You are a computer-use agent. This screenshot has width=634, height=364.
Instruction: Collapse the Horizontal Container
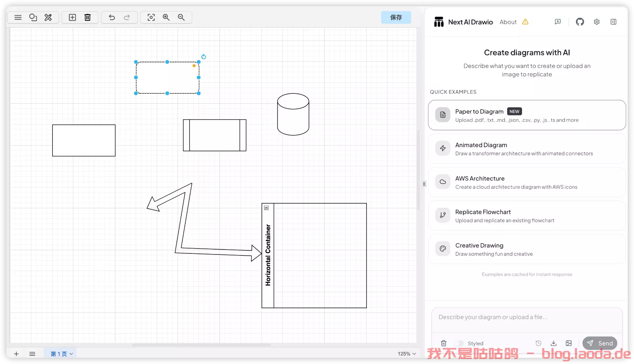tap(266, 208)
